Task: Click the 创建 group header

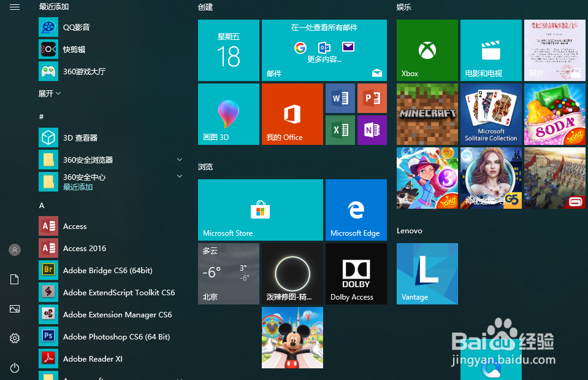Action: tap(205, 7)
